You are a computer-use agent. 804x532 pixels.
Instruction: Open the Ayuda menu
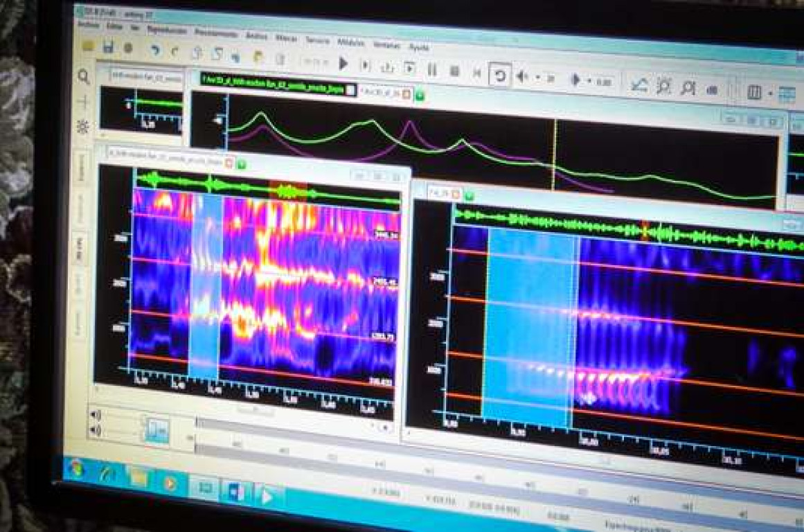coord(419,48)
